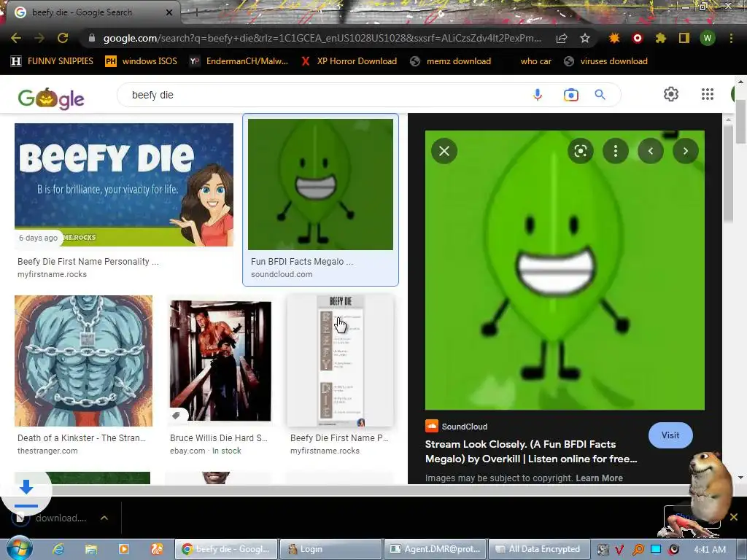Switch to the Login taskbar window

pyautogui.click(x=330, y=549)
